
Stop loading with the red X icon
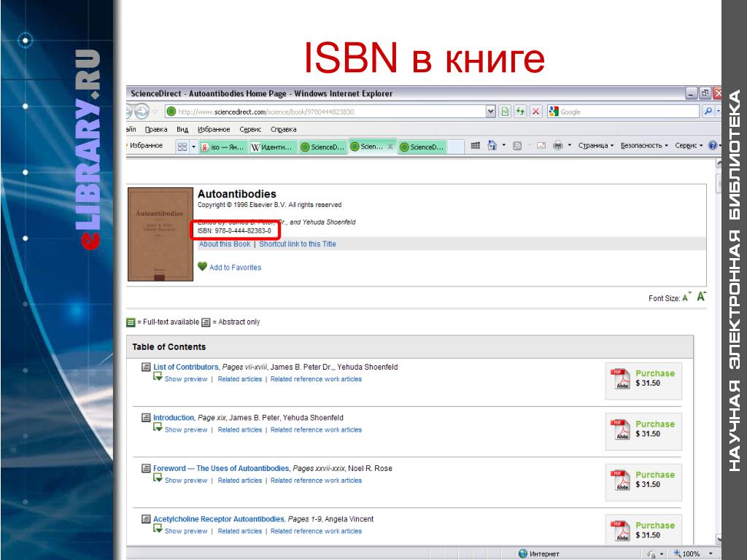pyautogui.click(x=536, y=112)
